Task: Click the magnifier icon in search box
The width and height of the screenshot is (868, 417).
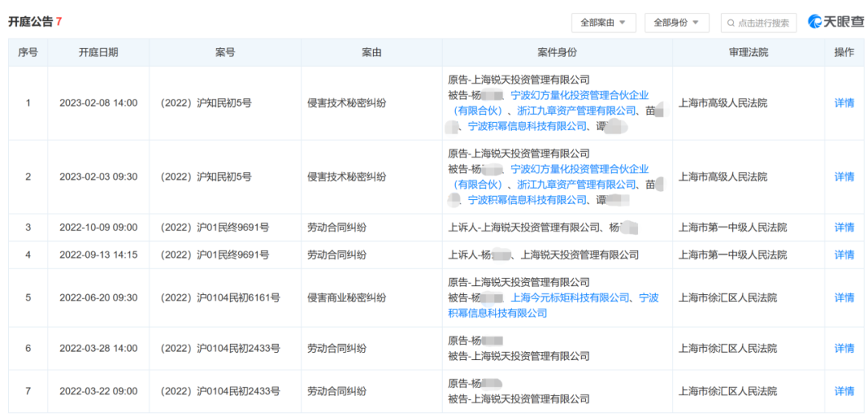Action: click(731, 23)
